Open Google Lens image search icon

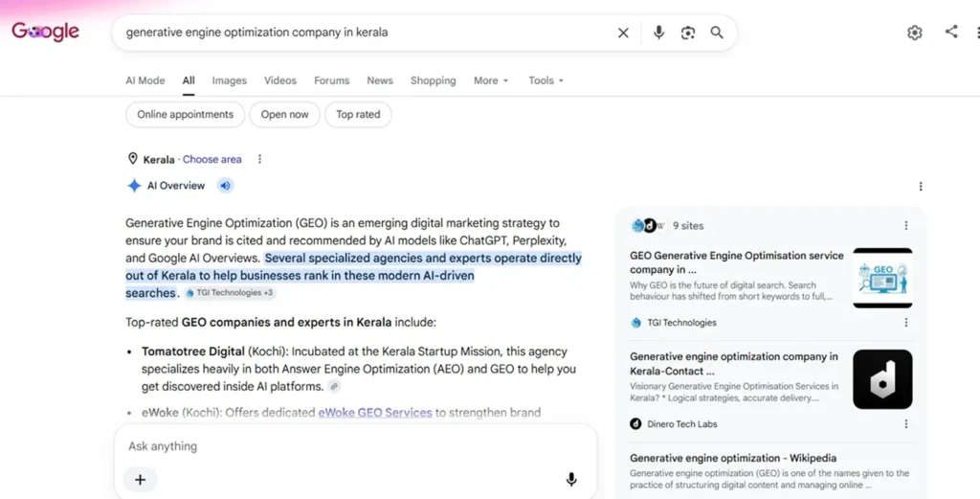[687, 34]
